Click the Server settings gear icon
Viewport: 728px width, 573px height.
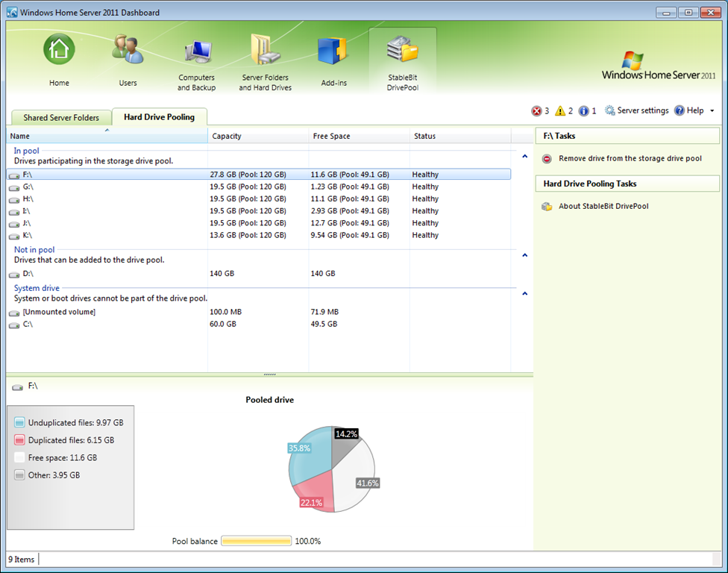tap(609, 110)
